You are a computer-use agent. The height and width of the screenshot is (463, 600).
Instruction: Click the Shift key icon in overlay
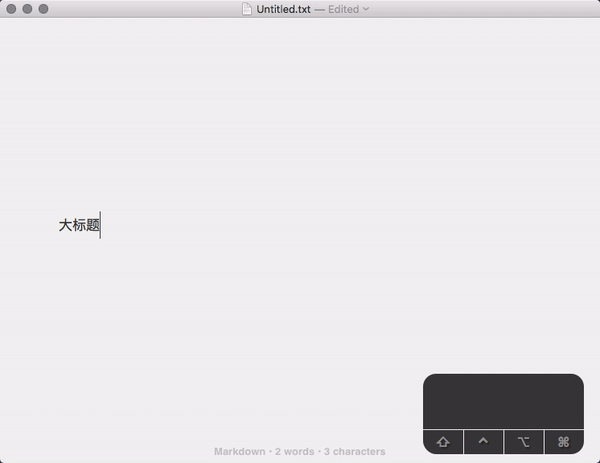(443, 442)
